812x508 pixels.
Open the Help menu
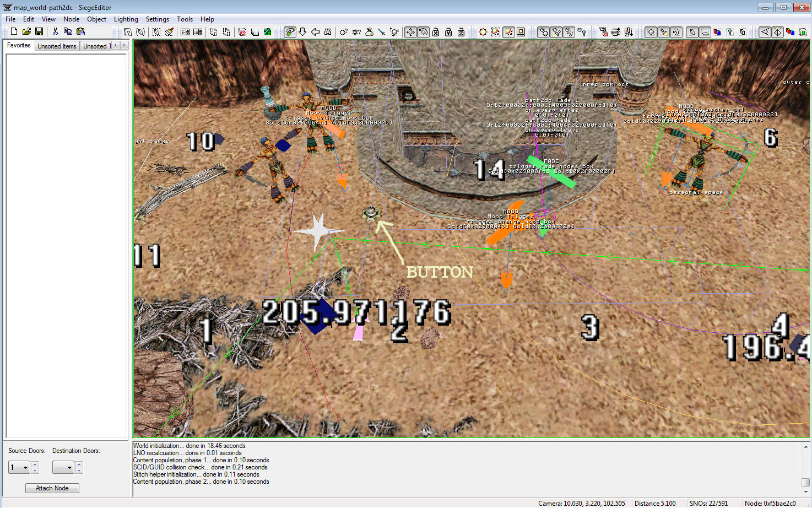pyautogui.click(x=207, y=19)
